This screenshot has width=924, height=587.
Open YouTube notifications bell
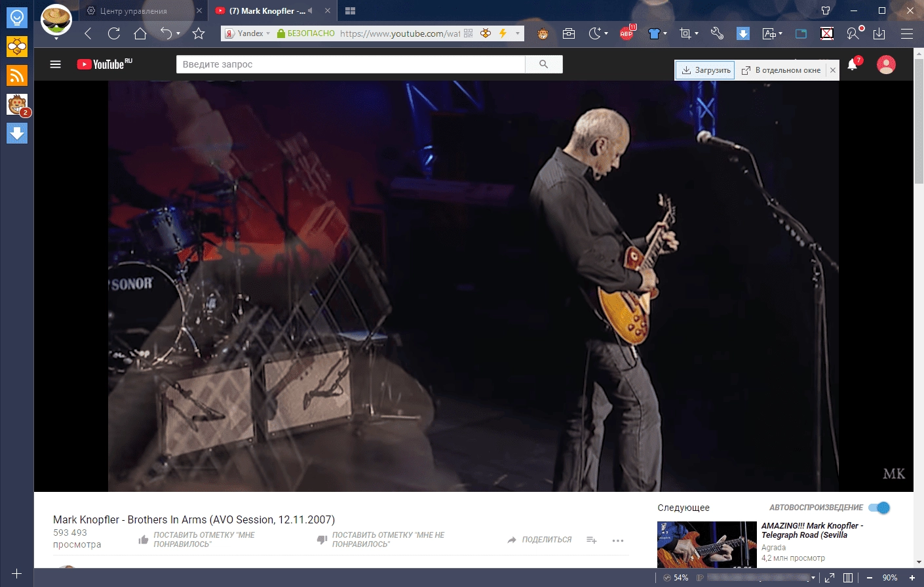(x=853, y=64)
